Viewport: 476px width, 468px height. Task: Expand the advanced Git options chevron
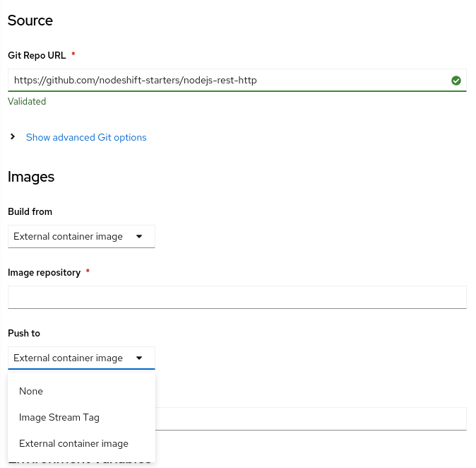[x=13, y=136]
